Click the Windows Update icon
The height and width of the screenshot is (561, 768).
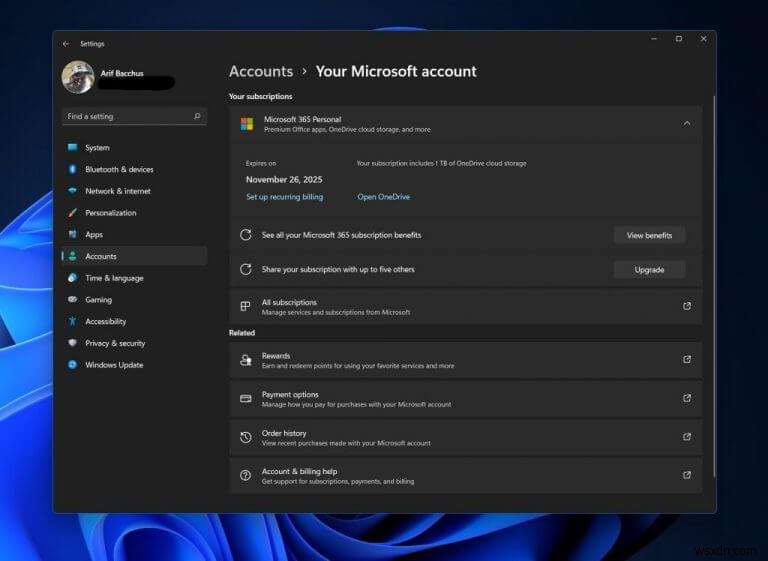tap(72, 365)
